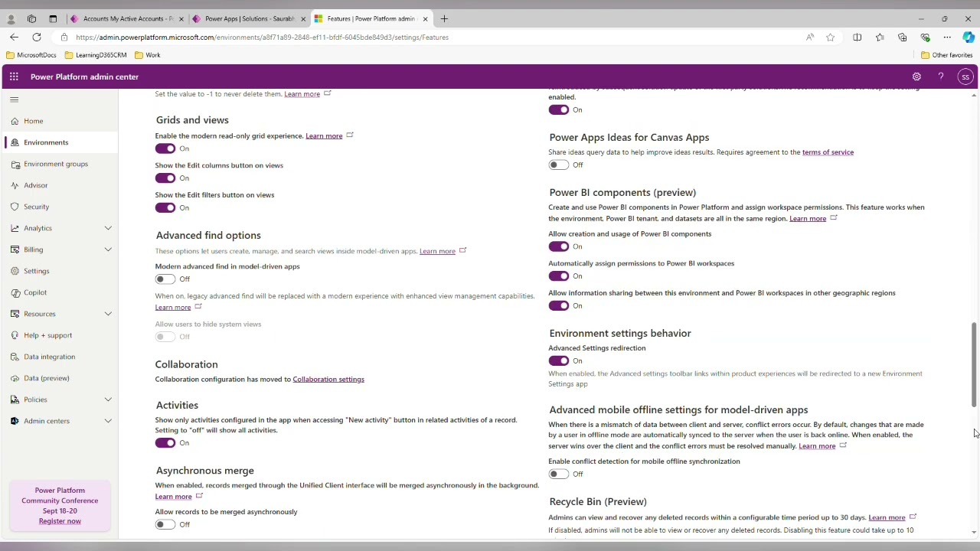Click the Data integration sidebar icon
The width and height of the screenshot is (980, 551).
pyautogui.click(x=15, y=357)
